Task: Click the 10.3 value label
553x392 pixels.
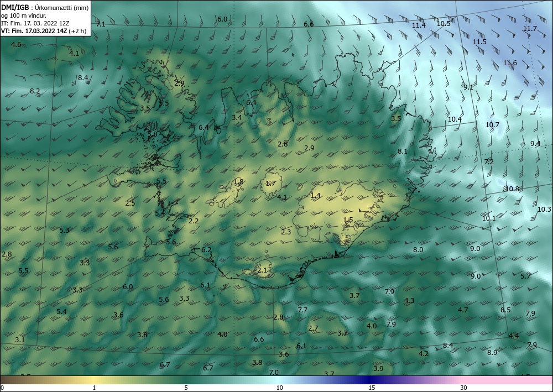Action: click(x=544, y=209)
